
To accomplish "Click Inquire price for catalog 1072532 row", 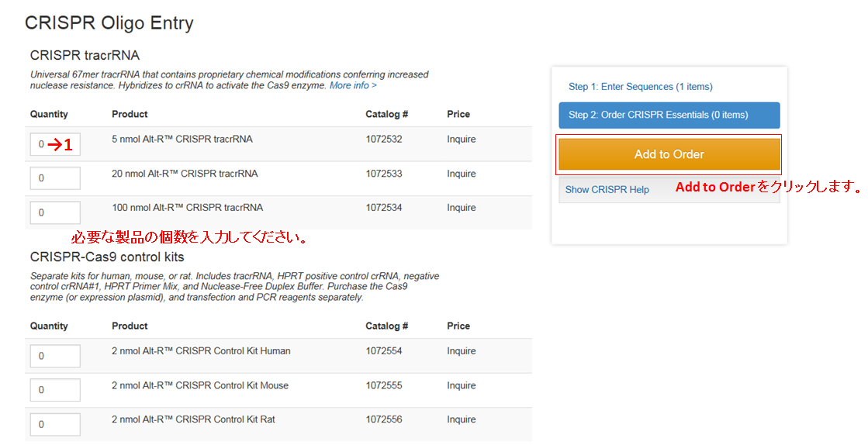I will (x=461, y=140).
